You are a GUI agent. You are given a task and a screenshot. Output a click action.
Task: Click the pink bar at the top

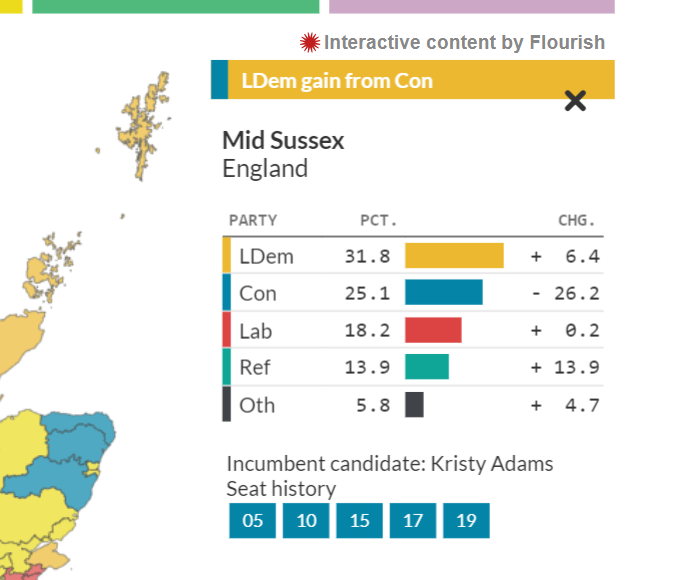[x=471, y=6]
